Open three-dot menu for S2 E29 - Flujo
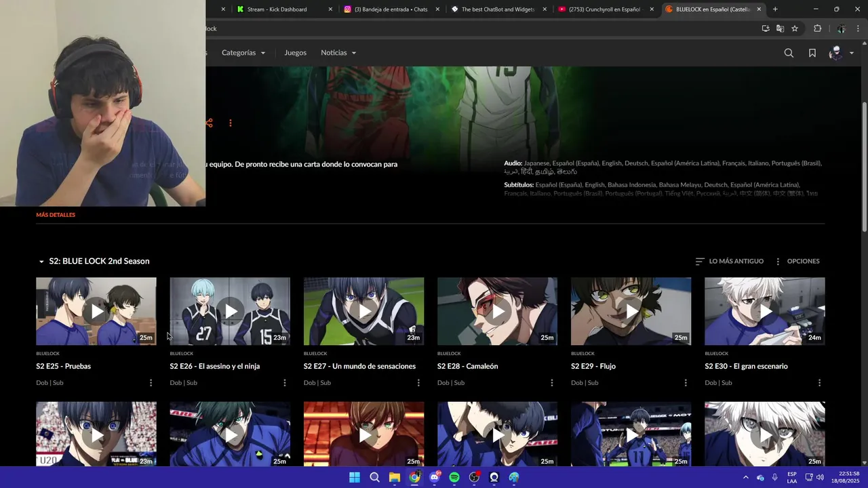Screen dimensions: 868x488 click(686, 383)
